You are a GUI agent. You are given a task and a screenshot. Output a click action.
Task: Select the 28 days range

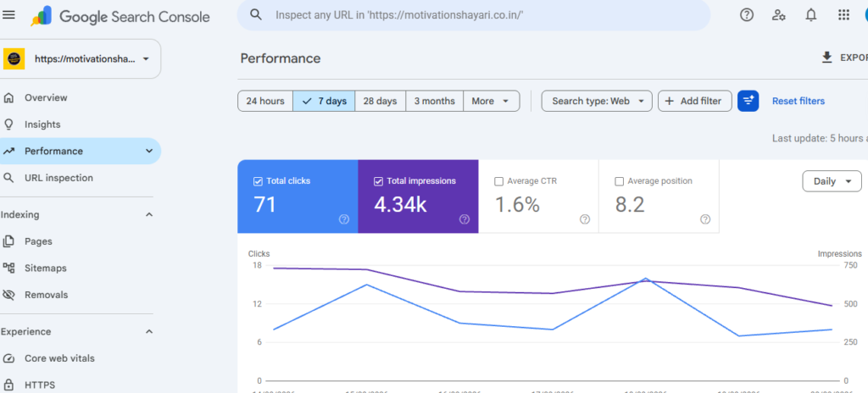381,101
